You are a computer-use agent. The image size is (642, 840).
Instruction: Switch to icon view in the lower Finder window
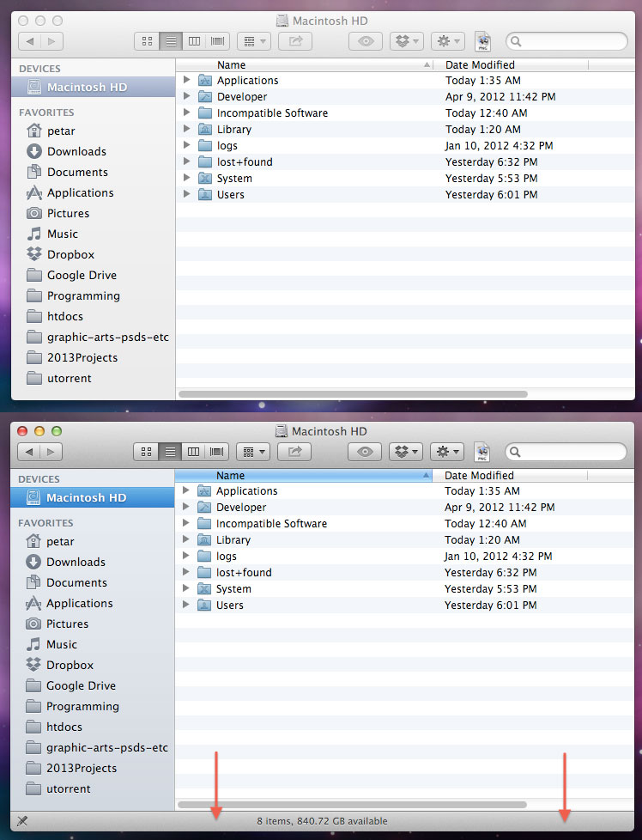coord(146,452)
